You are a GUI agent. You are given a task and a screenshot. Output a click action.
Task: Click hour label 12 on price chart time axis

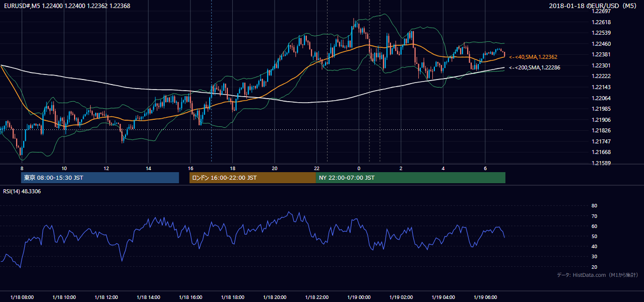106,168
